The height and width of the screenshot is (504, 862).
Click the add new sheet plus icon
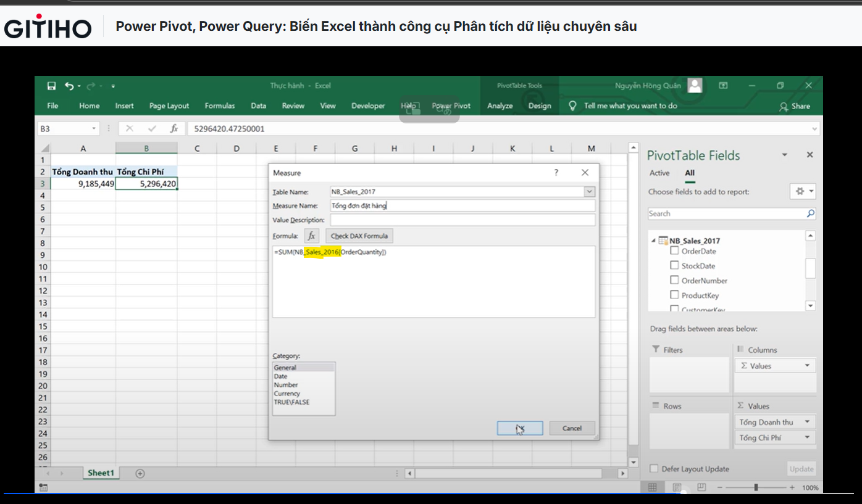[x=140, y=473]
